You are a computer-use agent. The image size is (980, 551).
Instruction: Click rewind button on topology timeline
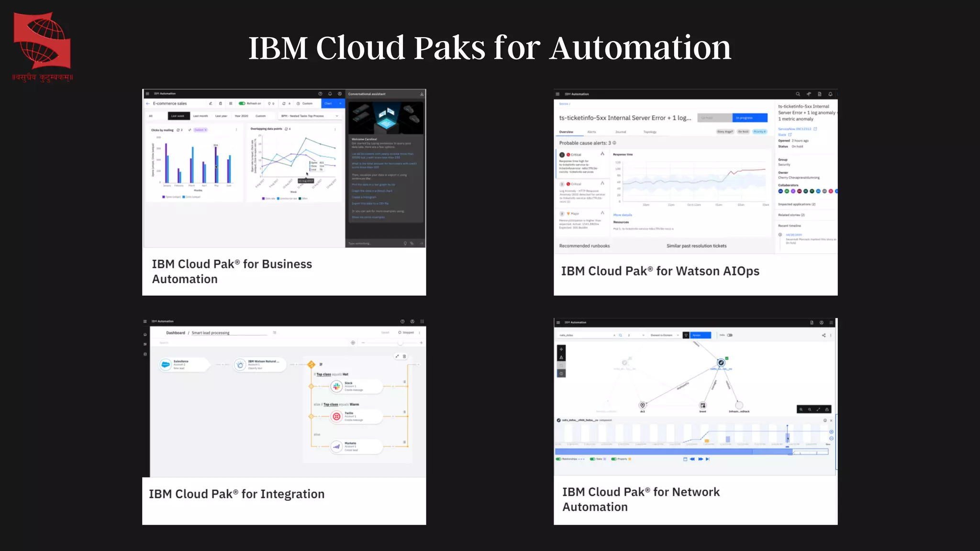(x=692, y=459)
